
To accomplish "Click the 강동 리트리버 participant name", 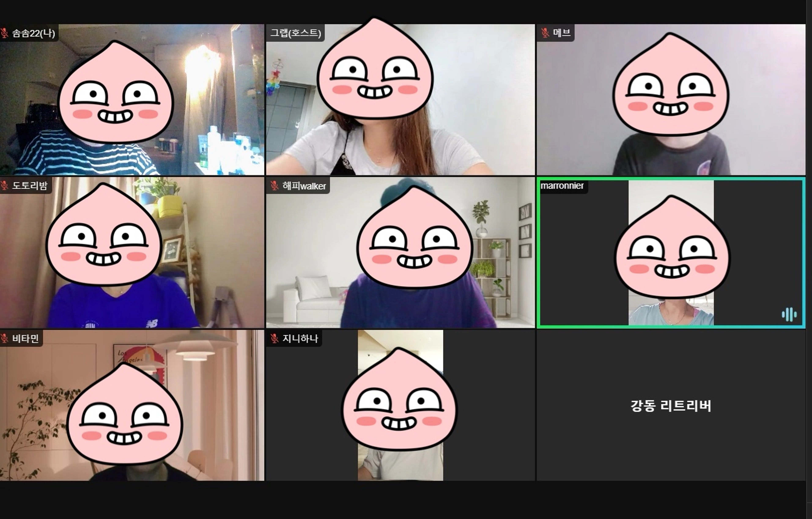I will point(671,406).
